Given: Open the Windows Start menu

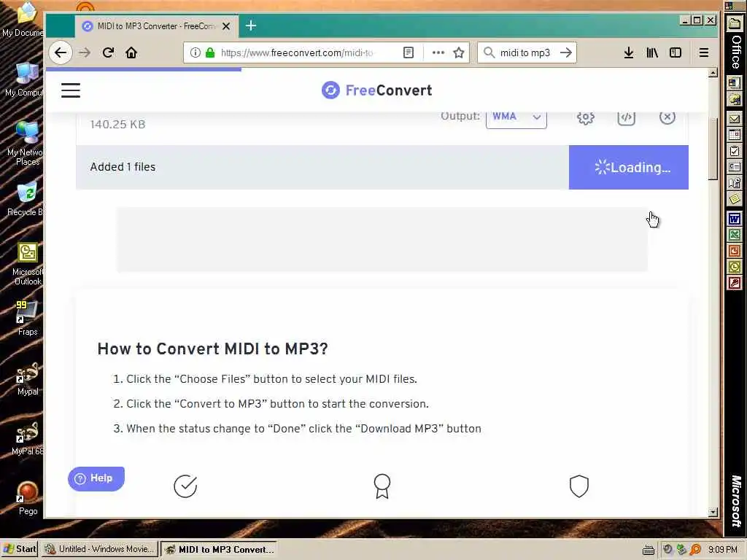Looking at the screenshot, I should pyautogui.click(x=20, y=549).
